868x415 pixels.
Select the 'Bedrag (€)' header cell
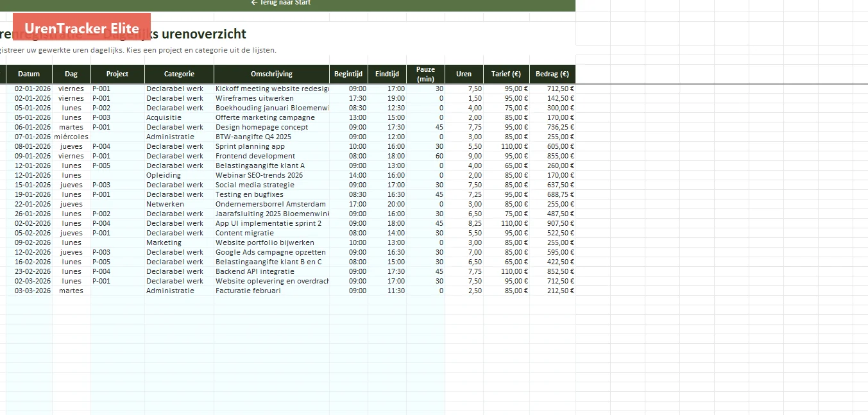click(x=552, y=74)
